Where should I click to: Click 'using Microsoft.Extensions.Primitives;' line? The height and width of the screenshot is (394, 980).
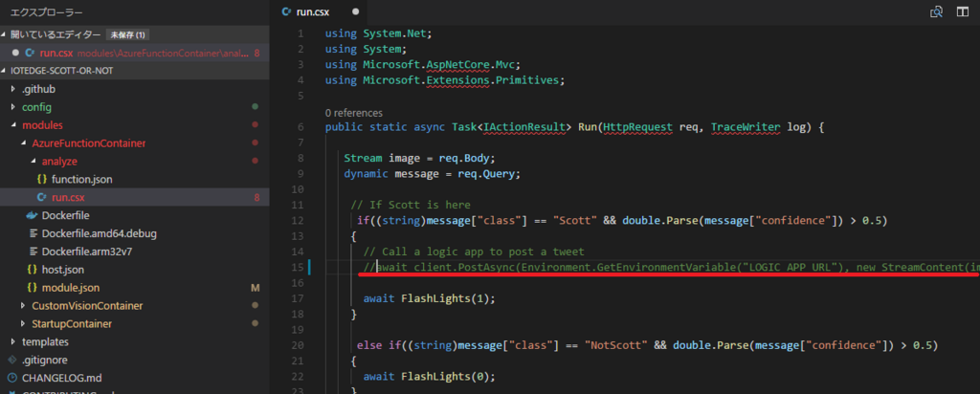tap(445, 80)
